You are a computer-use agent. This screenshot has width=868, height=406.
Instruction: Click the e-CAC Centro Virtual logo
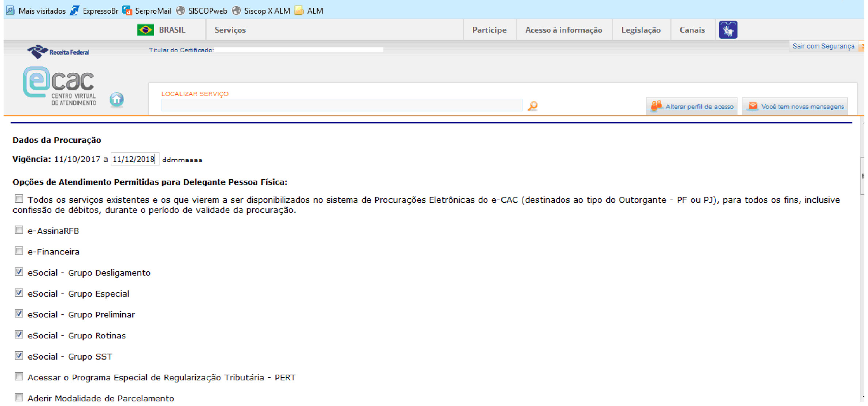coord(60,86)
